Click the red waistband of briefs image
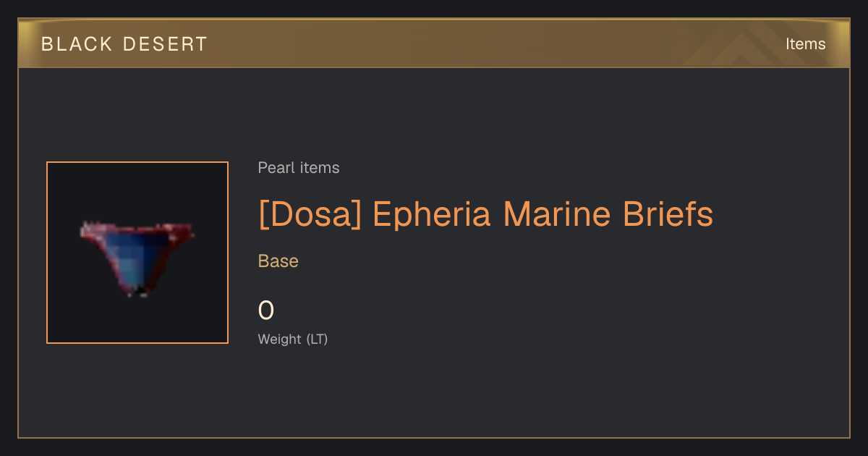868x456 pixels. click(137, 233)
